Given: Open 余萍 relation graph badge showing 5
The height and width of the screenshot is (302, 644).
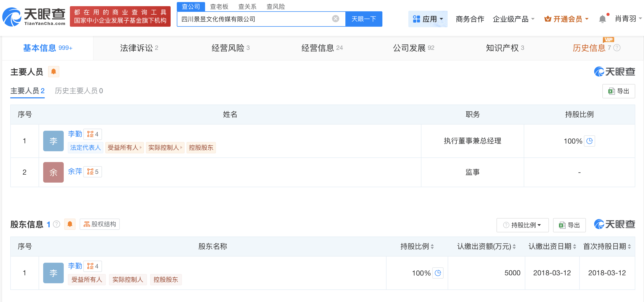Looking at the screenshot, I should [93, 172].
